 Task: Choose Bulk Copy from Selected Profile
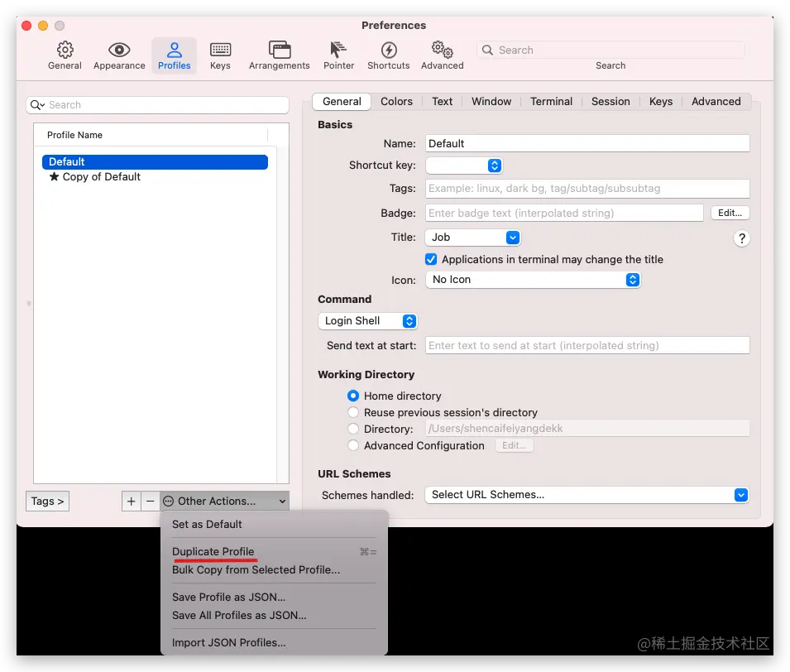tap(274, 569)
